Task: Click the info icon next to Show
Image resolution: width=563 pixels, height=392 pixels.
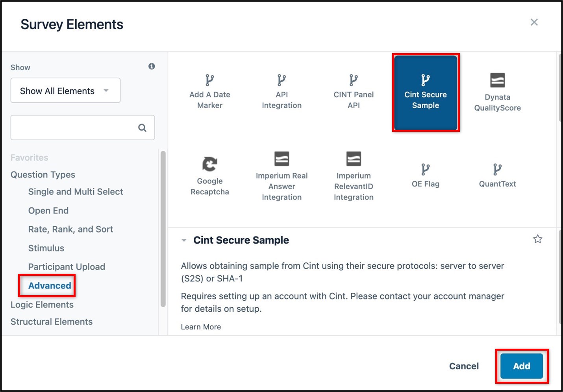Action: 152,66
